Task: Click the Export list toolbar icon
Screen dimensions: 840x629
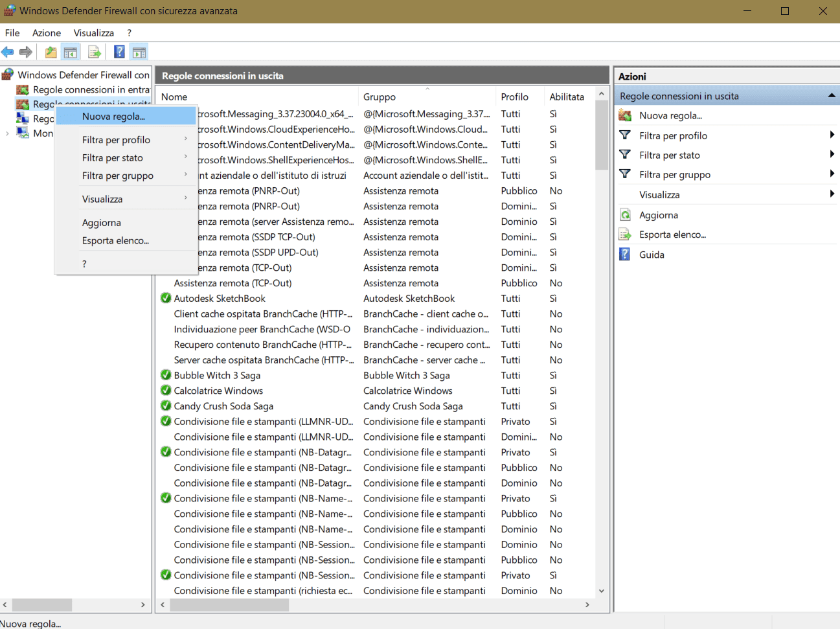Action: 95,52
